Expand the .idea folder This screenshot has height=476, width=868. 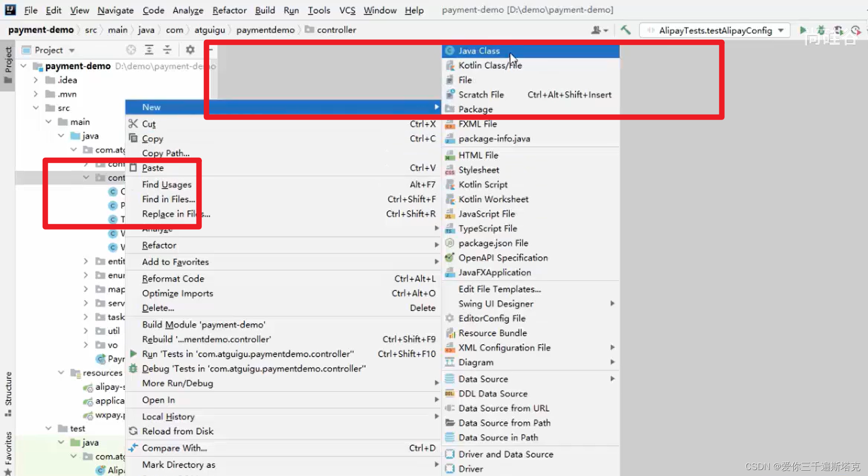coord(36,80)
